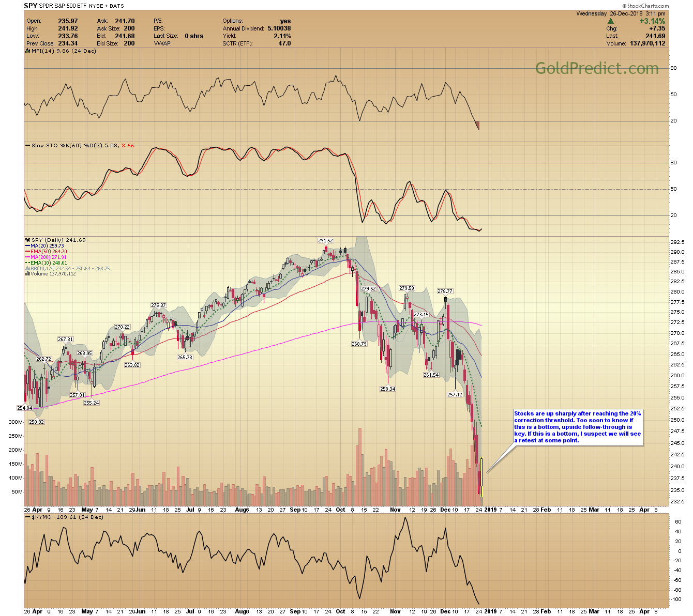Click the "258.34" low price label
The height and width of the screenshot is (616, 693).
[x=388, y=389]
